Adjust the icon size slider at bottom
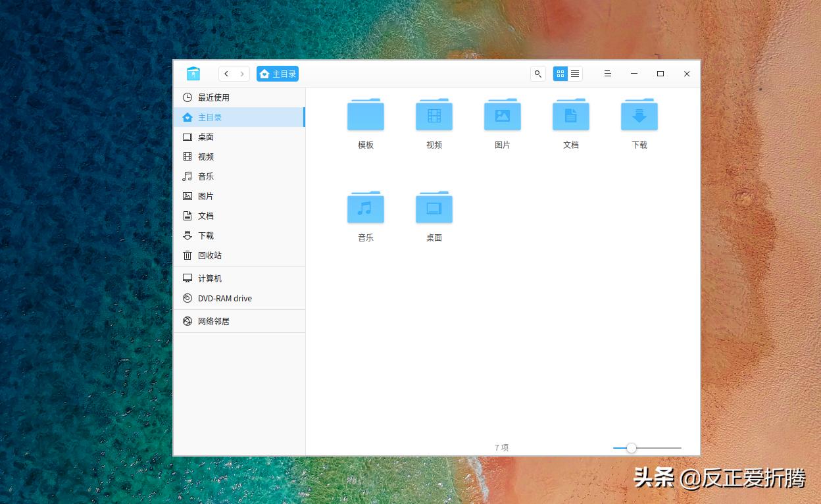The height and width of the screenshot is (504, 821). point(632,447)
